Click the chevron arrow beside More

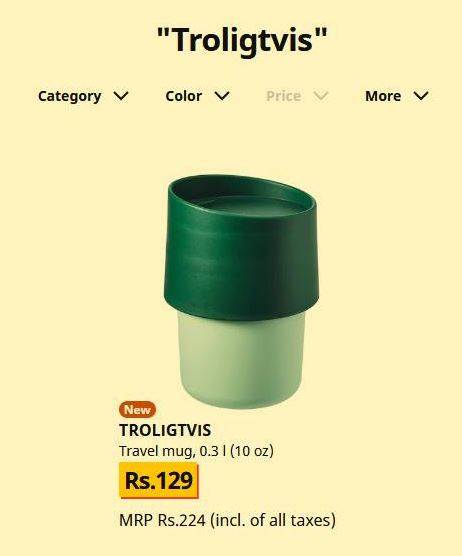pos(421,96)
